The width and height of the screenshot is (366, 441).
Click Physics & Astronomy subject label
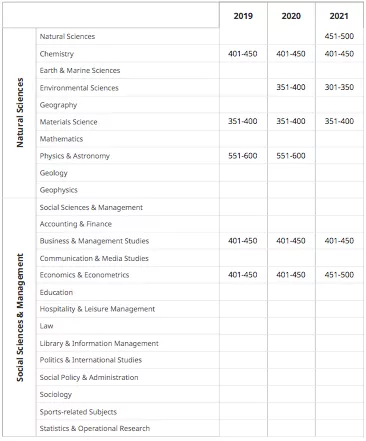[x=75, y=156]
